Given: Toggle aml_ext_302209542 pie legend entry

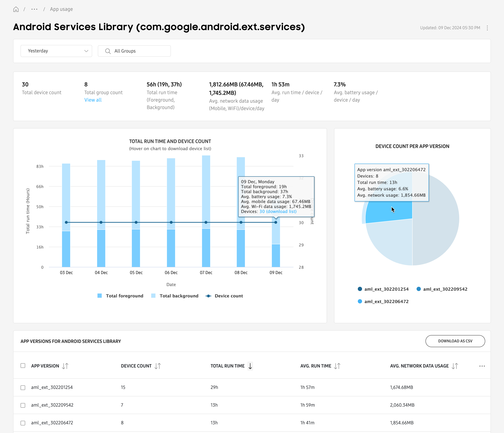Looking at the screenshot, I should coord(442,289).
